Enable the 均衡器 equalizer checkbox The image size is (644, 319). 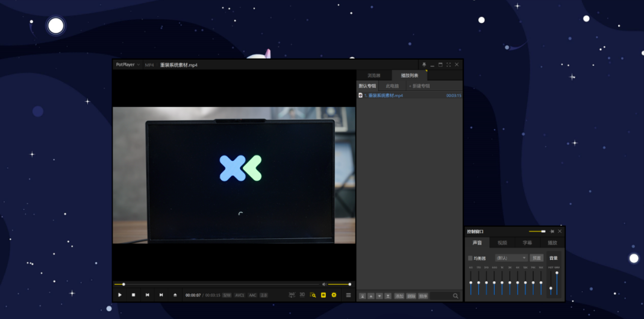click(470, 258)
